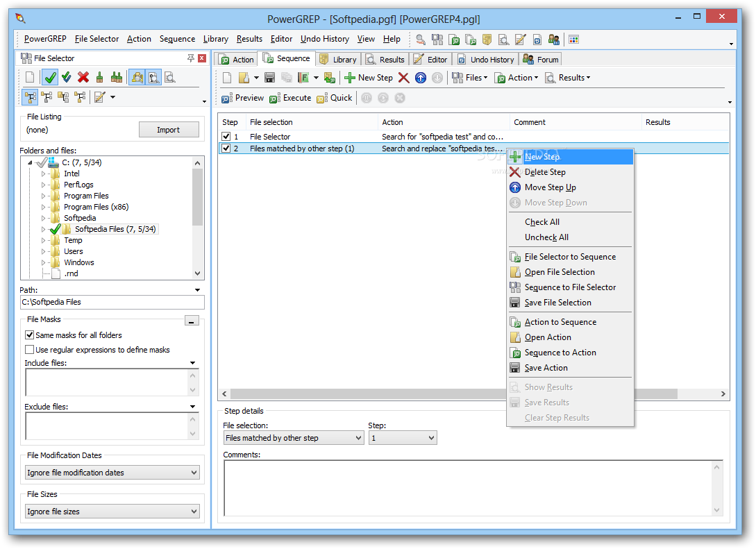Viewport: 756px width, 549px height.
Task: Open Forum via people icon in main toolbar
Action: coord(554,40)
